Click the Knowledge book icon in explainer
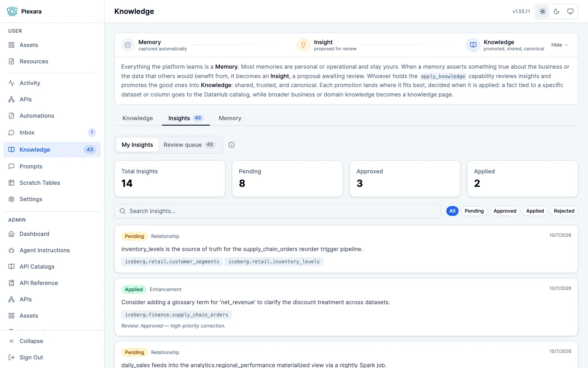The width and height of the screenshot is (588, 368). 473,45
